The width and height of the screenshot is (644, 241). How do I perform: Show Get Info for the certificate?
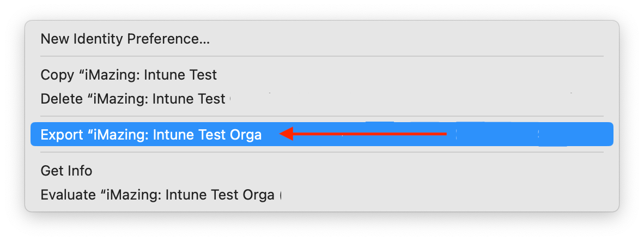(x=66, y=171)
